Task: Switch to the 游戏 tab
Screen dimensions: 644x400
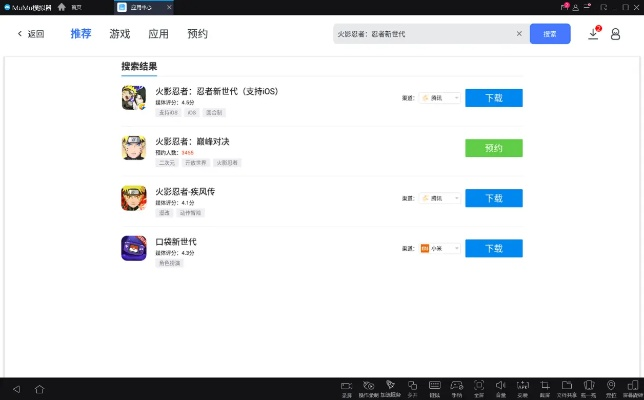Action: point(120,33)
